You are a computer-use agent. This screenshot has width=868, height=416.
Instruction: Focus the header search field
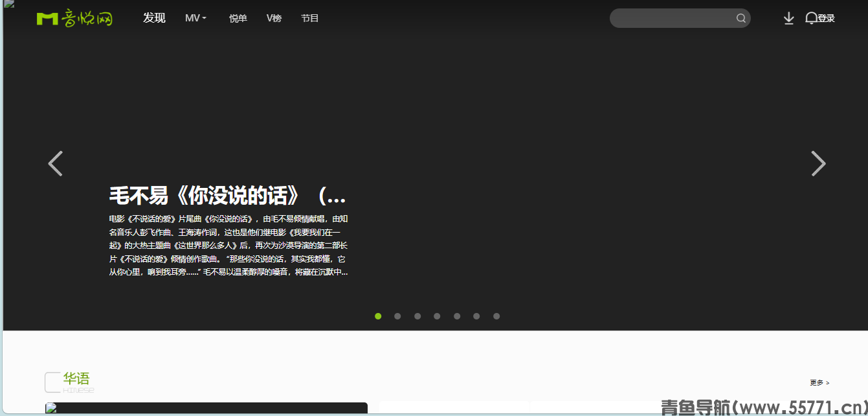point(680,18)
